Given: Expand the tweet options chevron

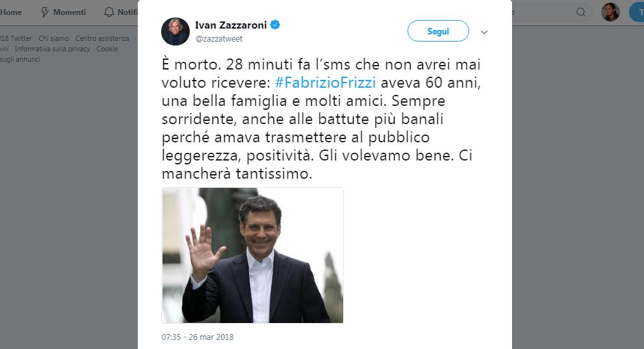Looking at the screenshot, I should point(484,32).
